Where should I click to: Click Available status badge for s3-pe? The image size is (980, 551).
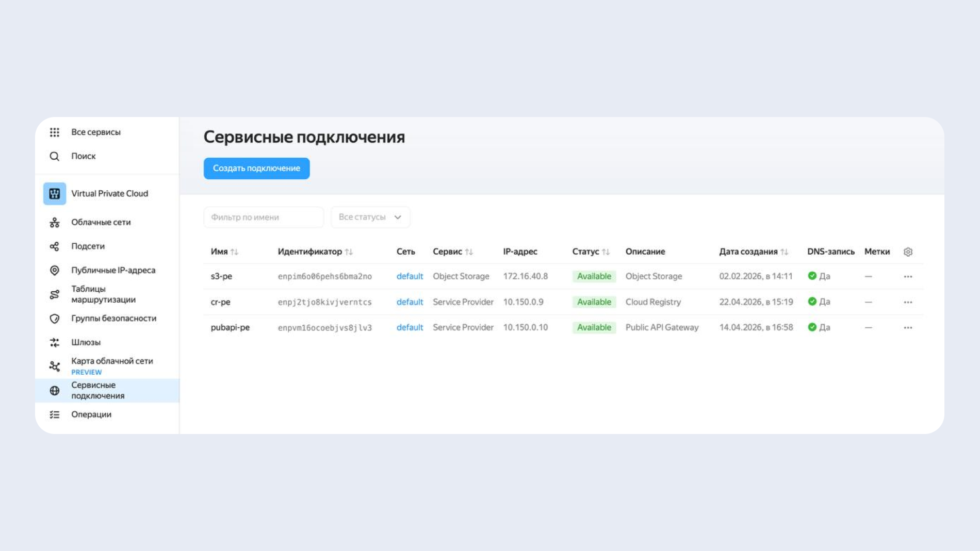[x=594, y=277]
